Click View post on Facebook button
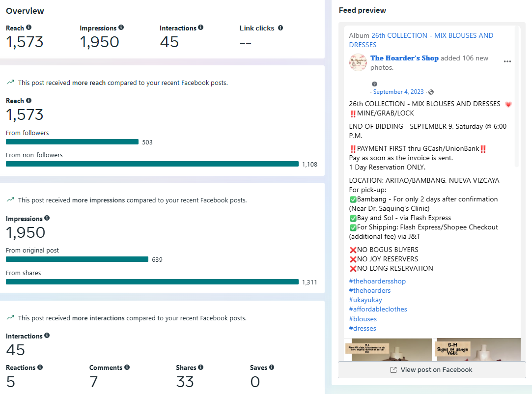This screenshot has width=532, height=394. pos(431,370)
